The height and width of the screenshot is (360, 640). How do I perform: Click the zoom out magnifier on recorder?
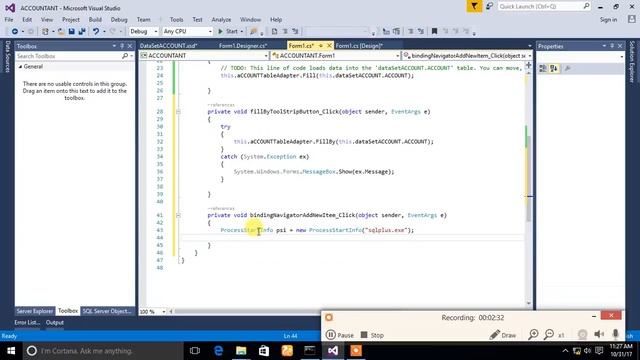(549, 334)
